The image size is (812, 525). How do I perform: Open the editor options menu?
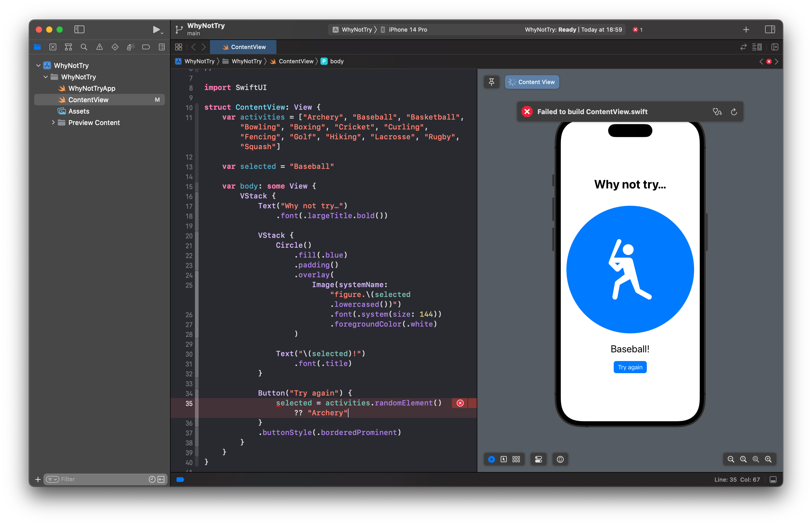tap(757, 47)
